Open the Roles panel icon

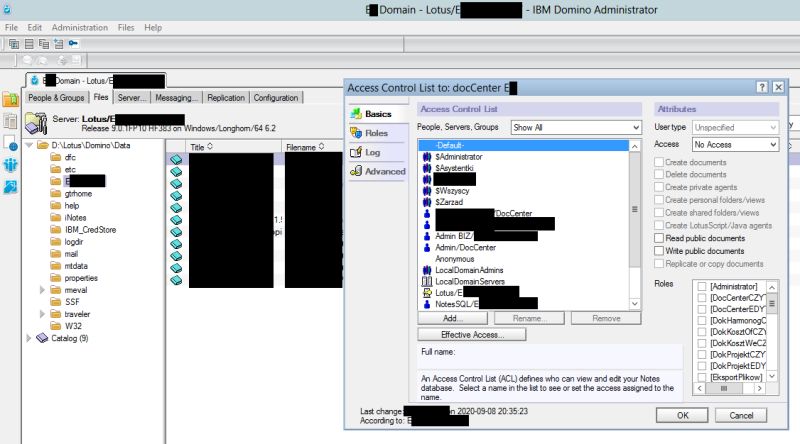[356, 133]
